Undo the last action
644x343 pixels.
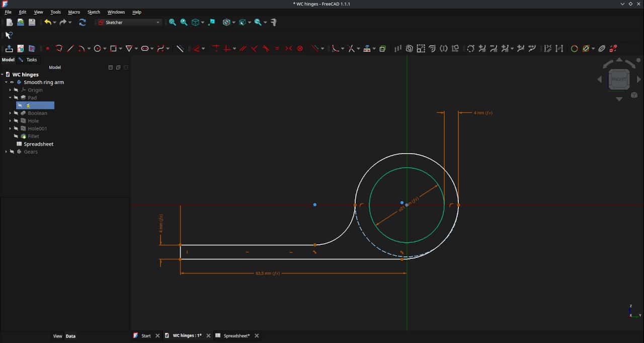pos(48,22)
